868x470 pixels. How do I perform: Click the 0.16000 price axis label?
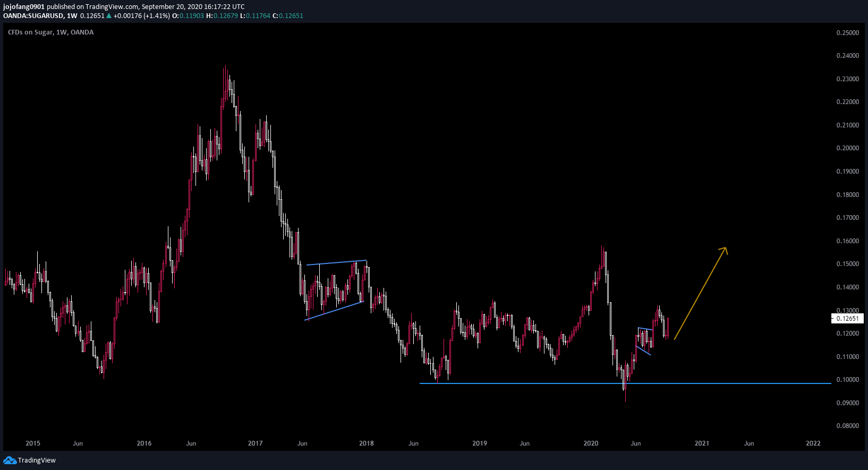[x=847, y=241]
